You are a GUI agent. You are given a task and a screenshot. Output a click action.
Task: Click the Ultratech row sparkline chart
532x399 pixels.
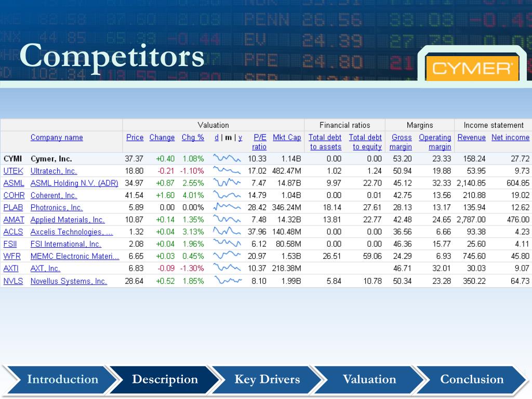click(x=227, y=170)
